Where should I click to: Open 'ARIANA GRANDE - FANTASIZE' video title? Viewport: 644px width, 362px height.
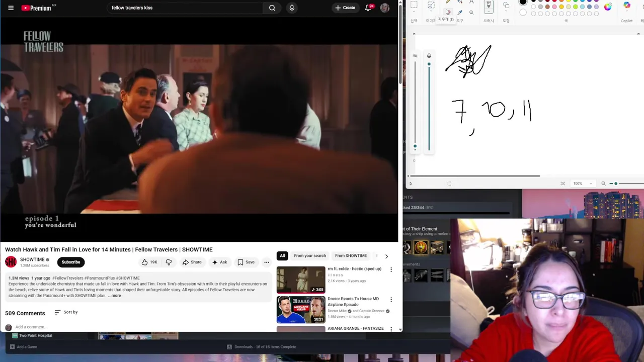(x=356, y=328)
